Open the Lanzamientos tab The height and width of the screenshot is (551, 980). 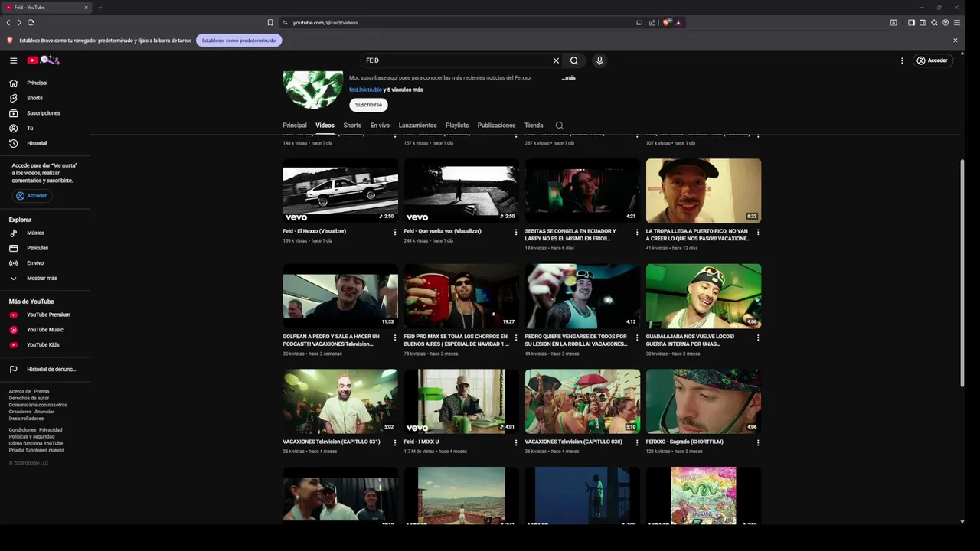pos(417,126)
